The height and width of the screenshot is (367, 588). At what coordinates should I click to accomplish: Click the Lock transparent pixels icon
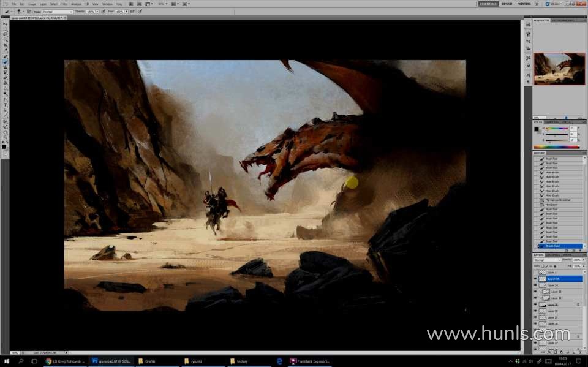(544, 266)
